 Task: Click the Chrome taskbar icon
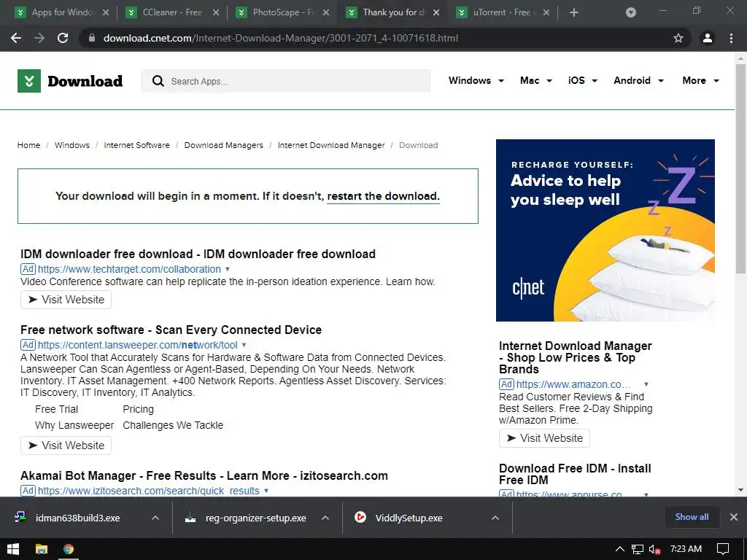point(69,549)
